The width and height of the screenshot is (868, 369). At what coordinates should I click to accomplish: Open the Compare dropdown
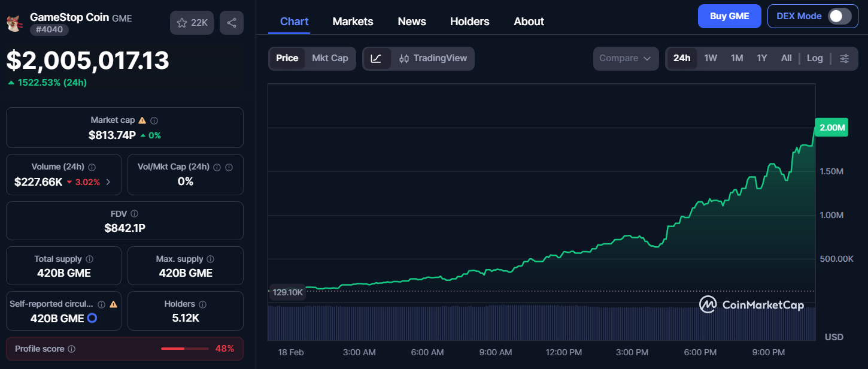pyautogui.click(x=626, y=58)
